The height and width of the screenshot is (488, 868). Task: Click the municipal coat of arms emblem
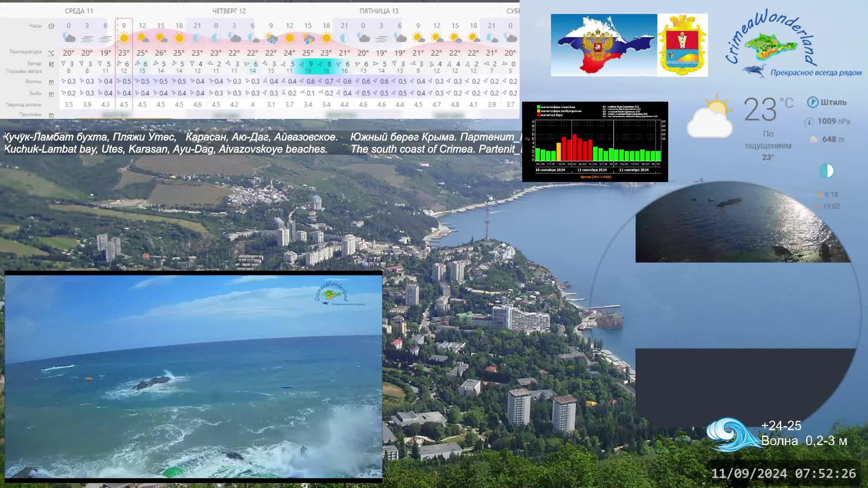tap(683, 45)
